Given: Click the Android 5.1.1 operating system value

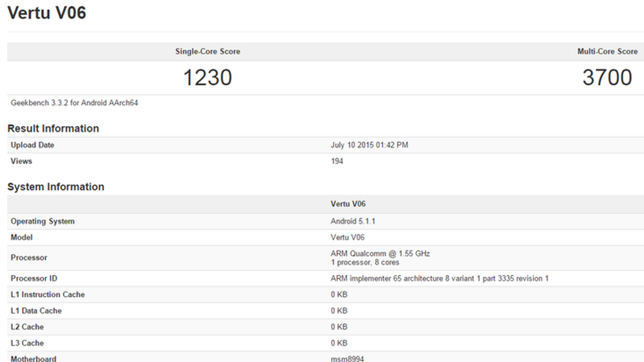Looking at the screenshot, I should coord(353,221).
